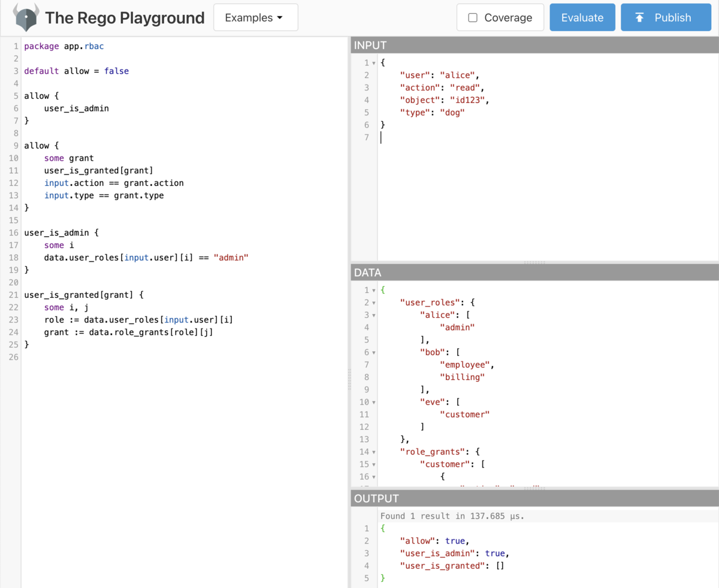Collapse the root object in INPUT panel

(x=374, y=63)
